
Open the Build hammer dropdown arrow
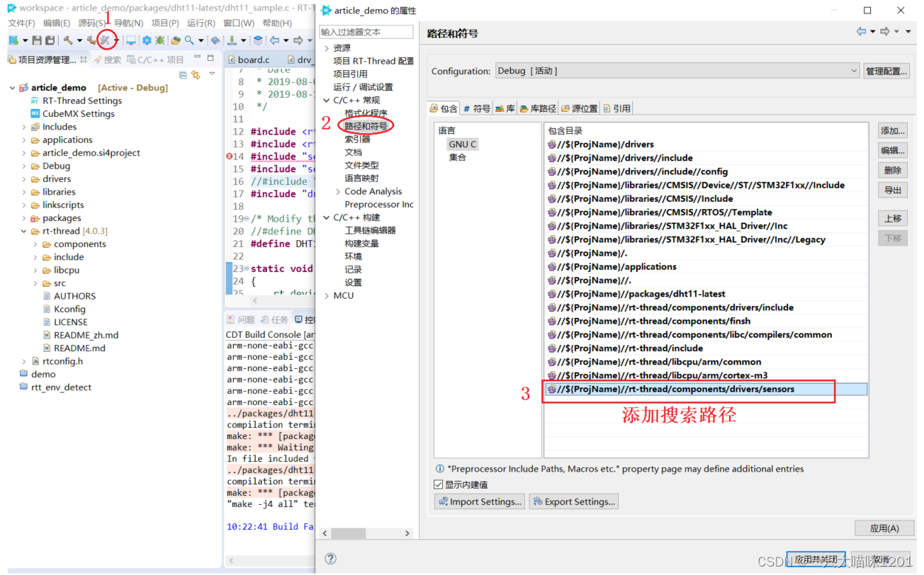79,40
